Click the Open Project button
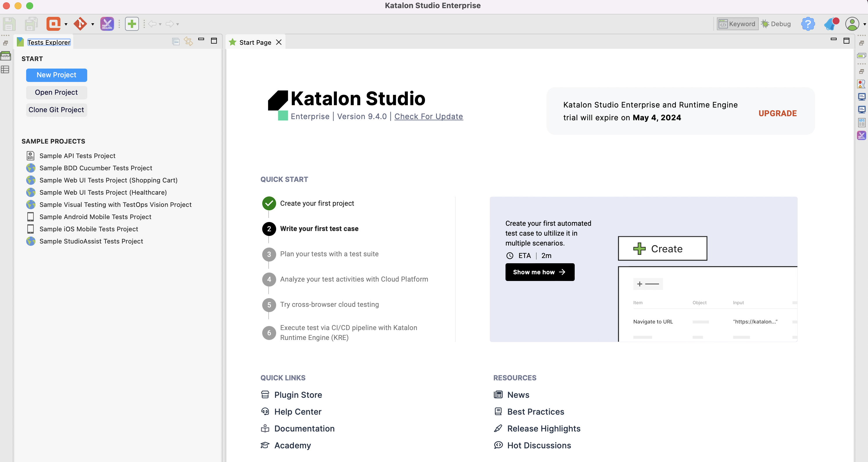Viewport: 868px width, 462px height. coord(57,93)
